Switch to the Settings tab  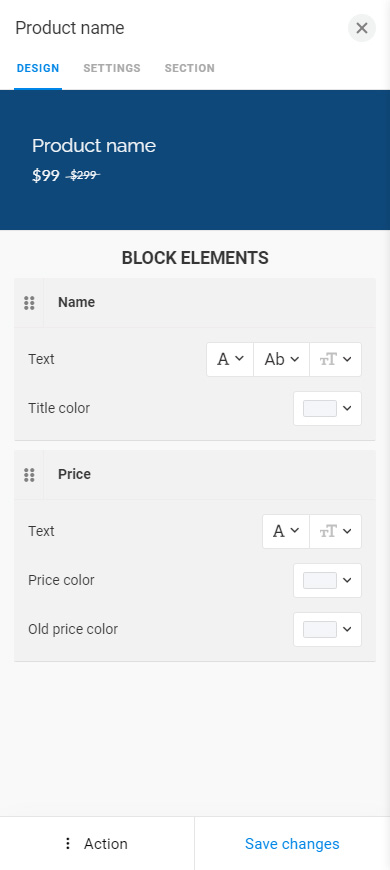(x=112, y=68)
